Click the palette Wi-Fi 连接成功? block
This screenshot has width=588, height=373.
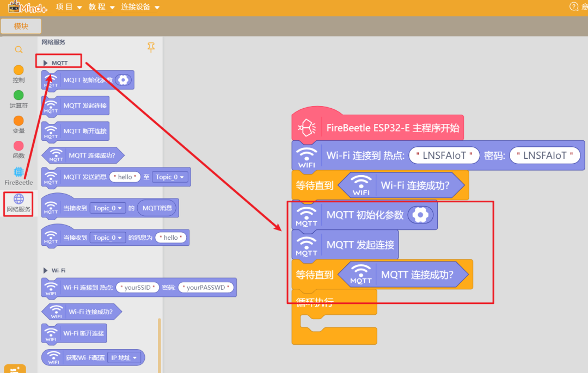tap(82, 312)
